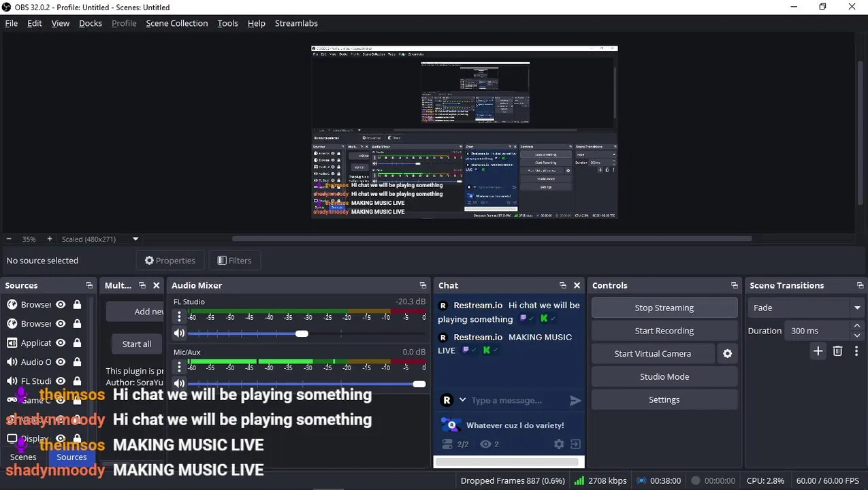Open virtual camera configuration gear

tap(727, 354)
